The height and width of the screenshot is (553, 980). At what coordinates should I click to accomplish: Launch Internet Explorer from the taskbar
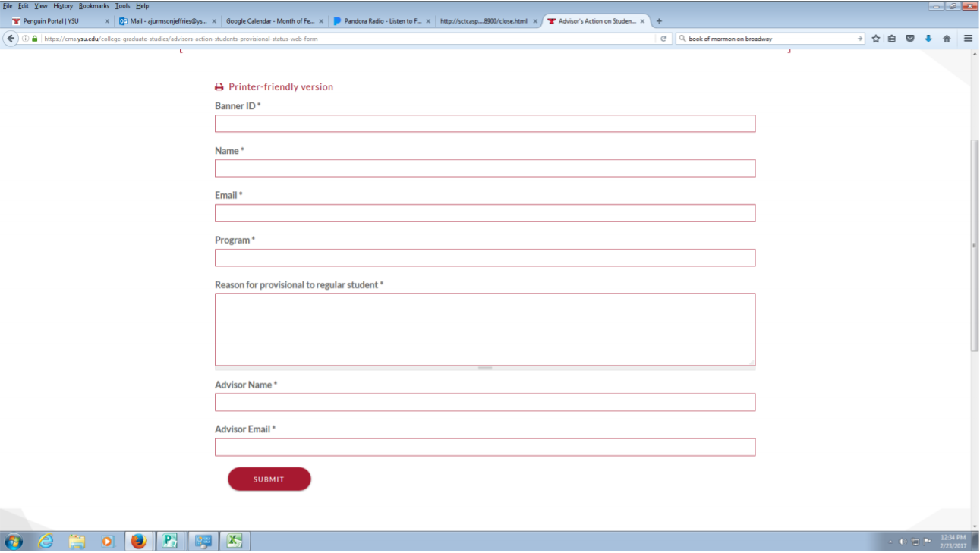46,541
